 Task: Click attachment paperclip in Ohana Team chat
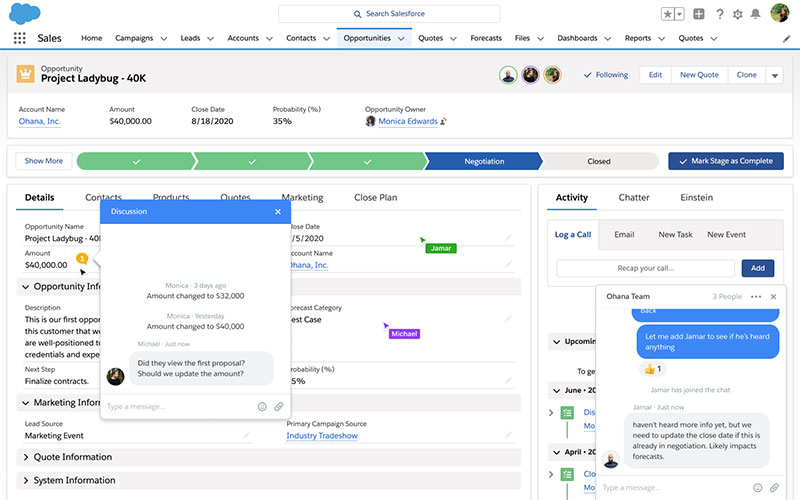(774, 487)
